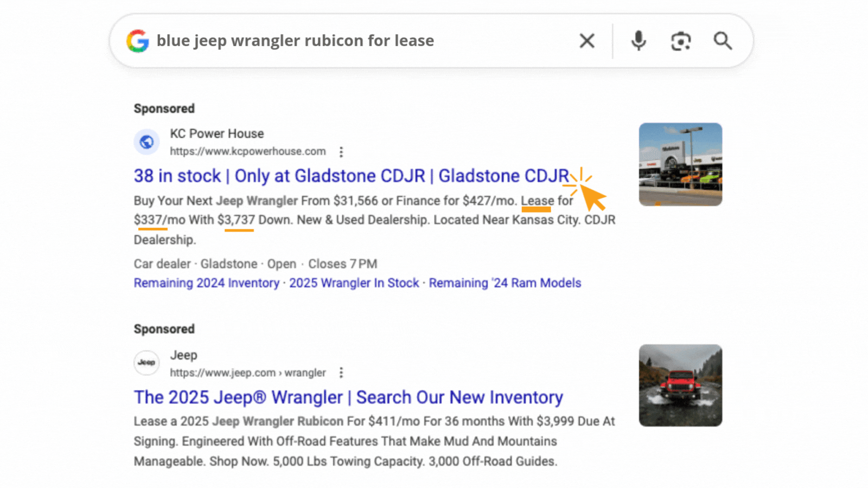The width and height of the screenshot is (868, 488).
Task: Click the Remaining '24 Ram Models sitelink
Action: (x=505, y=282)
